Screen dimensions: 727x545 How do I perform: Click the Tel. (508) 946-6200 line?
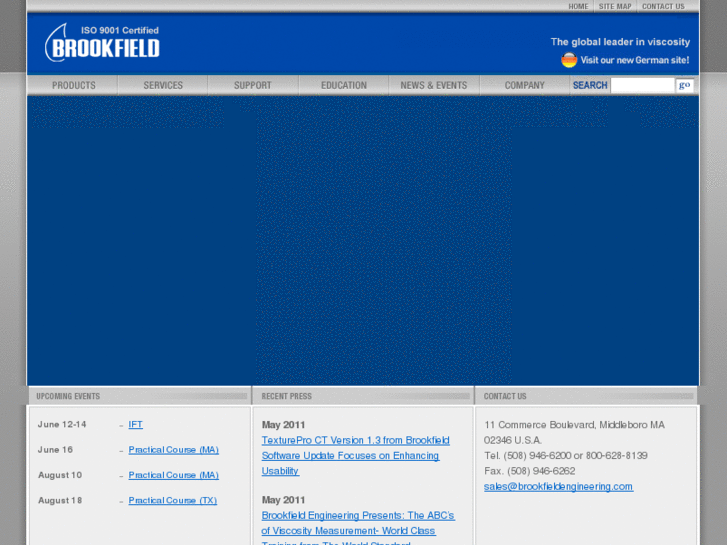click(566, 455)
